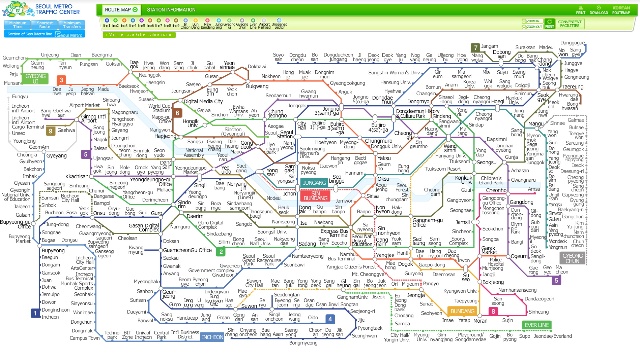The width and height of the screenshot is (640, 361).
Task: Choose the Minimum Transfers blue option
Action: pyautogui.click(x=71, y=25)
